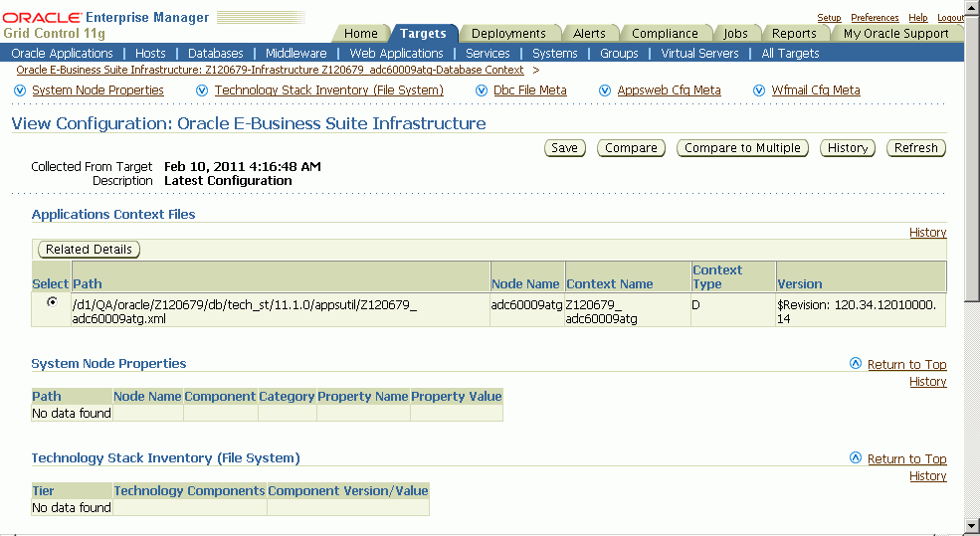The image size is (980, 536).
Task: Click the down-arrow icon beside Wfmail Cfg Meta
Action: [x=759, y=90]
